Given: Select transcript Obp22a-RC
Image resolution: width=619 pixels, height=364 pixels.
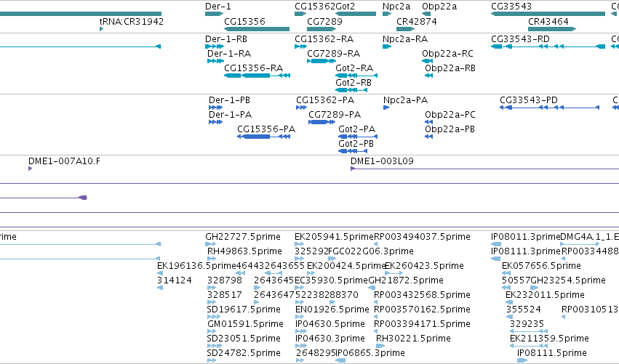Looking at the screenshot, I should pos(428,61).
